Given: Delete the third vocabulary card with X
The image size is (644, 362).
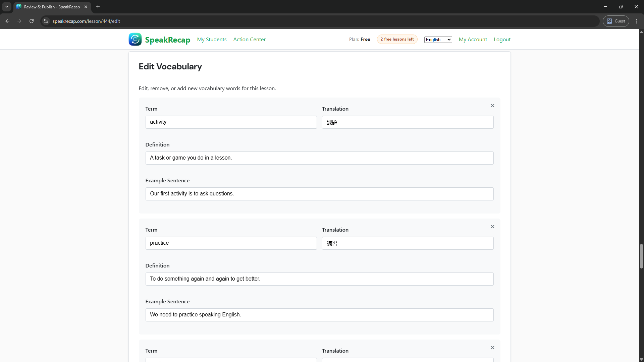Looking at the screenshot, I should point(492,348).
